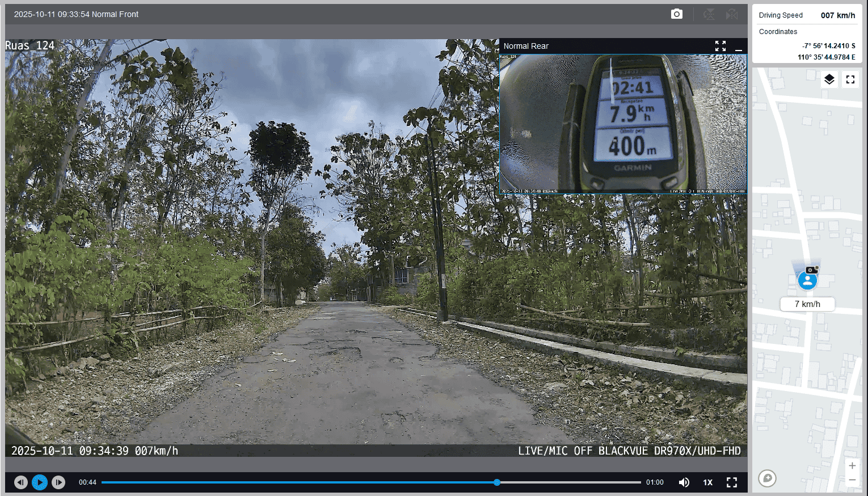Select the Normal Rear video thumbnail
868x496 pixels.
coord(622,124)
